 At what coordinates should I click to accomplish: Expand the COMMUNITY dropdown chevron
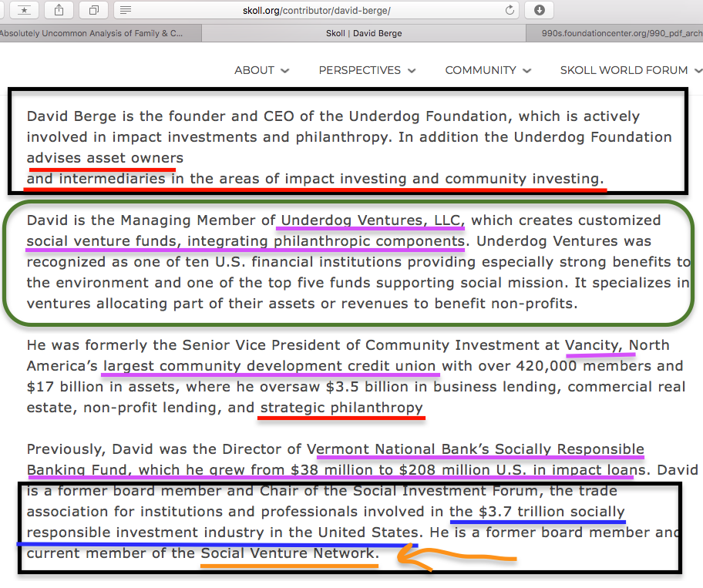coord(527,71)
